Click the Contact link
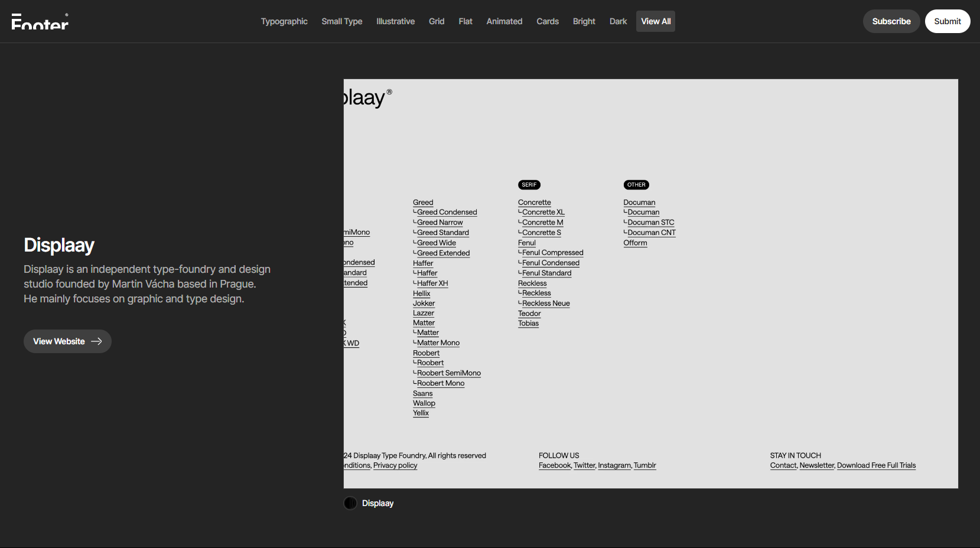 click(x=783, y=465)
